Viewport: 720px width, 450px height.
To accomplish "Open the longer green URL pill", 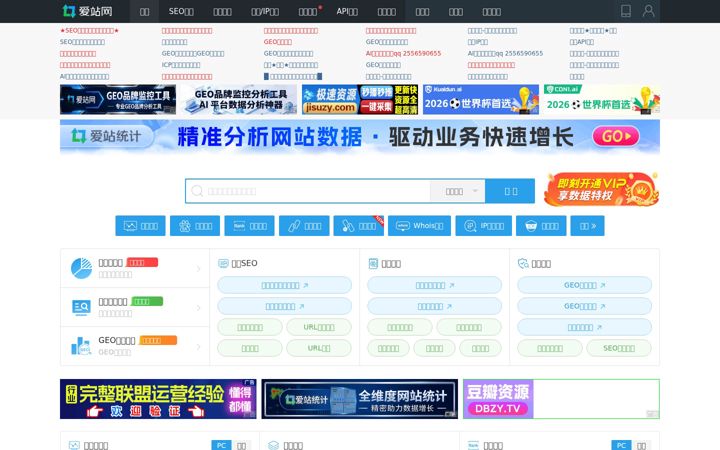I will pyautogui.click(x=319, y=327).
